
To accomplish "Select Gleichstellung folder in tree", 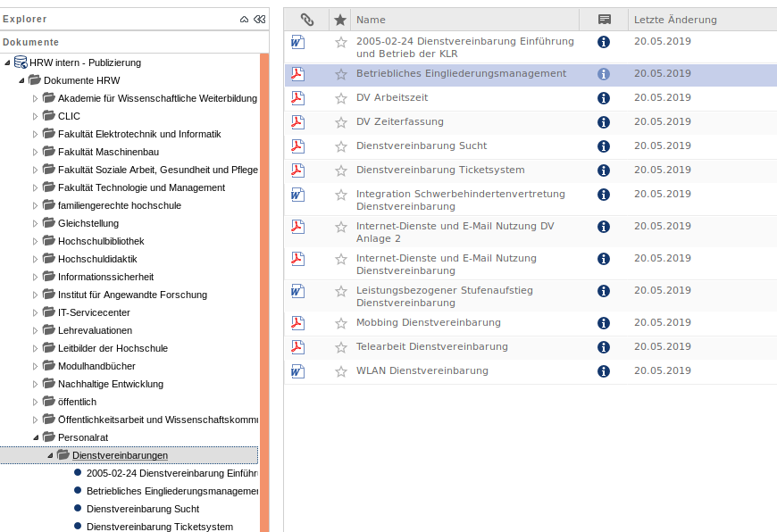I will pos(88,223).
